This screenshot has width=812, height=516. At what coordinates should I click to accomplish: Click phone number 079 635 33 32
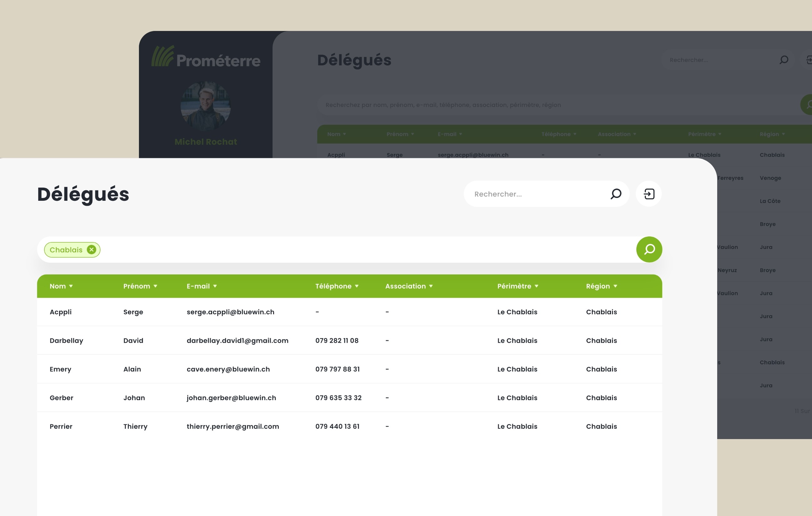coord(338,398)
